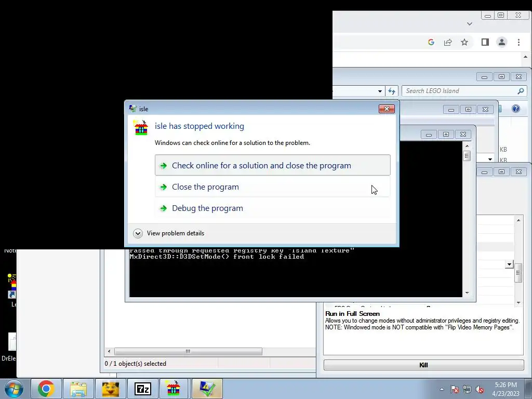Open the combo box in the settings list
The image size is (532, 399).
[x=509, y=264]
